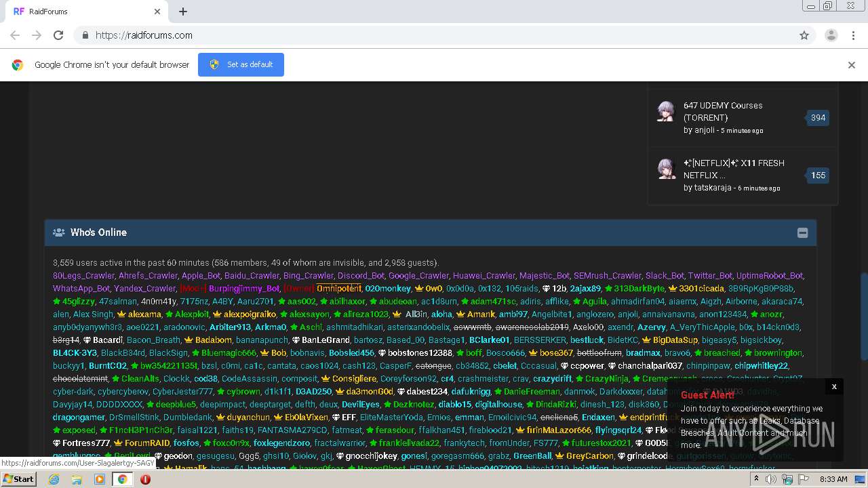Select the RaidForums tab
Viewport: 868px width, 488px height.
87,12
